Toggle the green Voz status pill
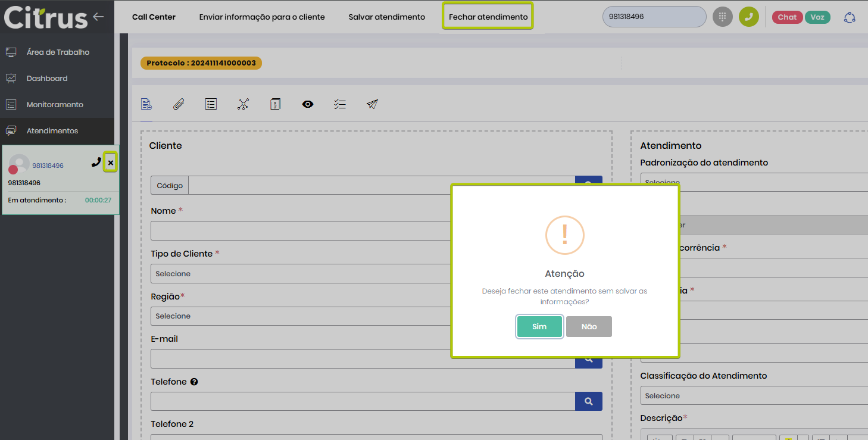Viewport: 868px width, 440px height. coord(817,17)
